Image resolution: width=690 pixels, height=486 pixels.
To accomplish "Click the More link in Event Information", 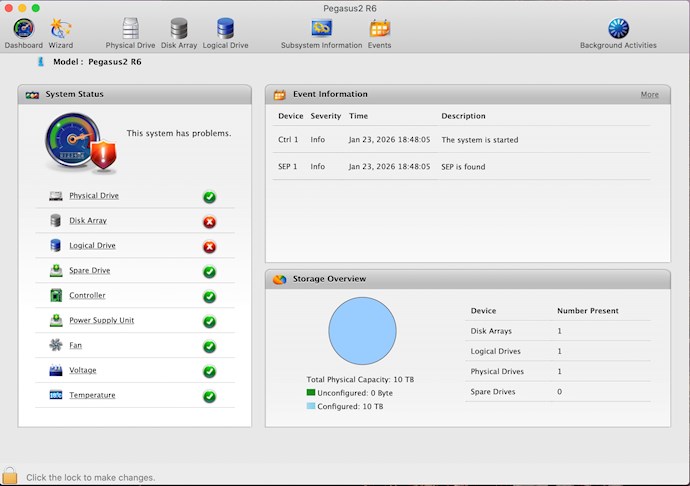I will pyautogui.click(x=649, y=95).
